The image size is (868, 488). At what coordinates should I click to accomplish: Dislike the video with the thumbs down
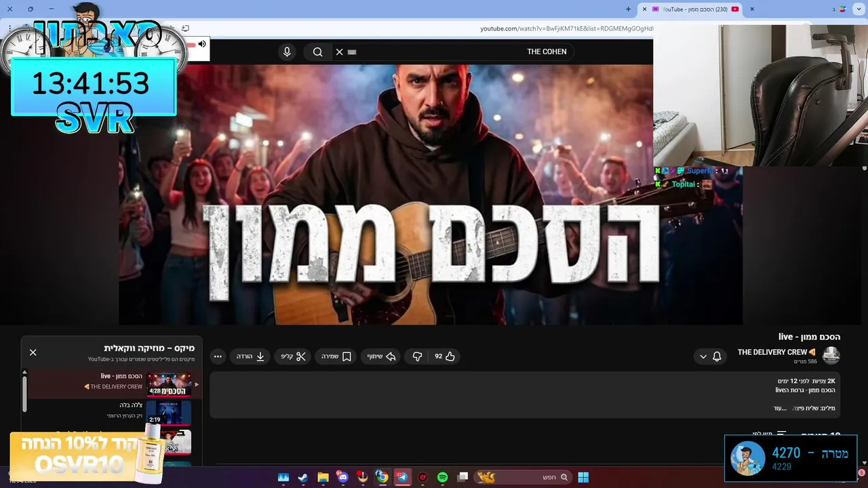pyautogui.click(x=418, y=357)
